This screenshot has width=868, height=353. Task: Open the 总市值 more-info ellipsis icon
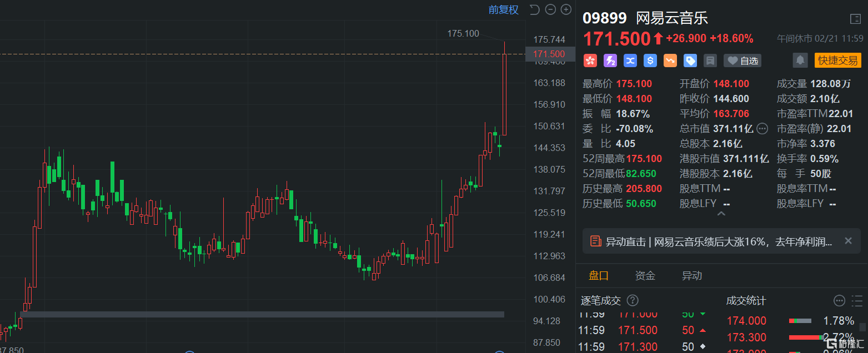[x=762, y=128]
